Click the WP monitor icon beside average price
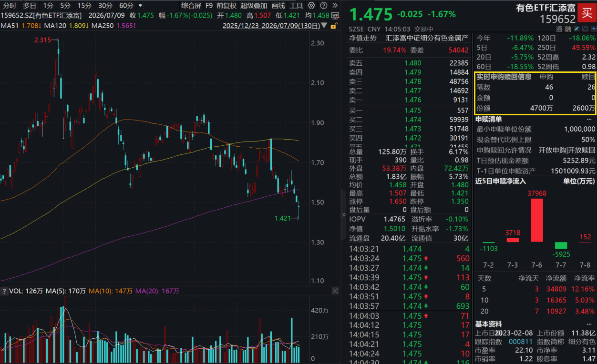 click(x=335, y=15)
